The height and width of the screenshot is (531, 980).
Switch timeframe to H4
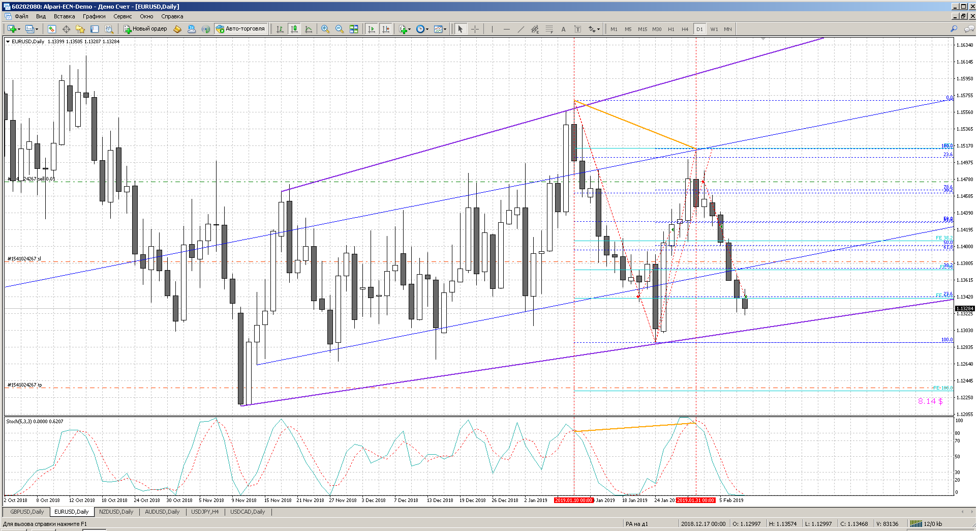pos(685,29)
